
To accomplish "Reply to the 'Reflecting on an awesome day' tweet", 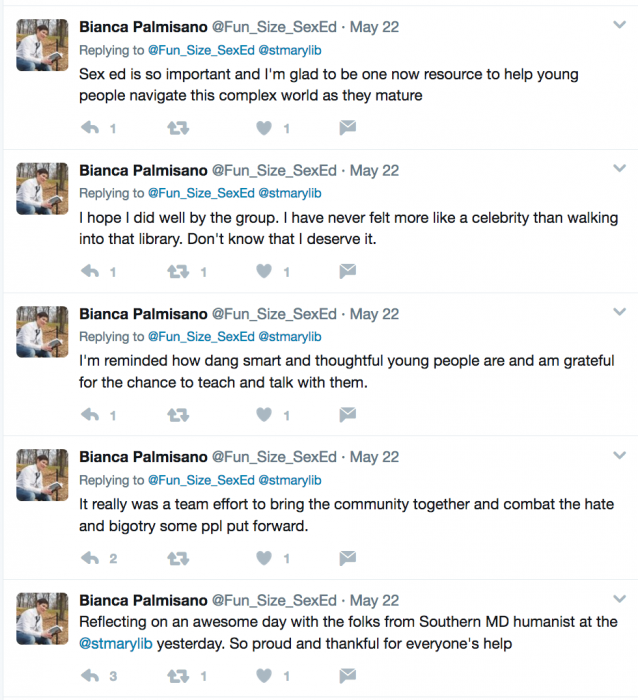I will click(89, 677).
